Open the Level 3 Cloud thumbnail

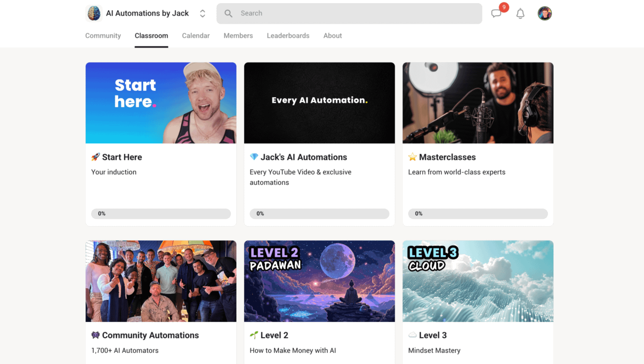point(478,281)
